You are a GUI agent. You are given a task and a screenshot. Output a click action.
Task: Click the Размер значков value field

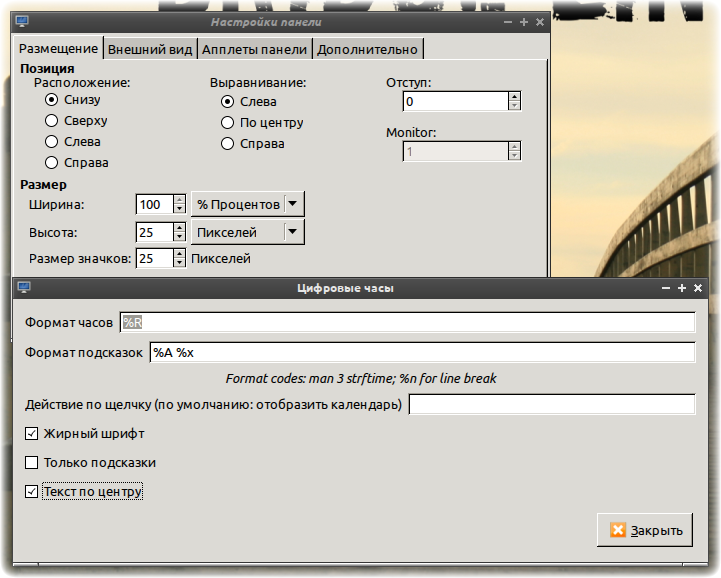click(x=154, y=258)
